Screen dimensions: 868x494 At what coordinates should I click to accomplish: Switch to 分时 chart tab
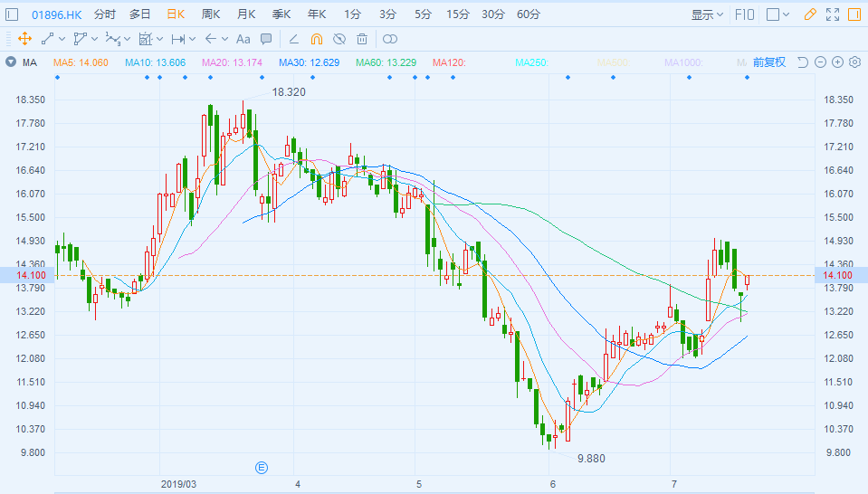105,14
